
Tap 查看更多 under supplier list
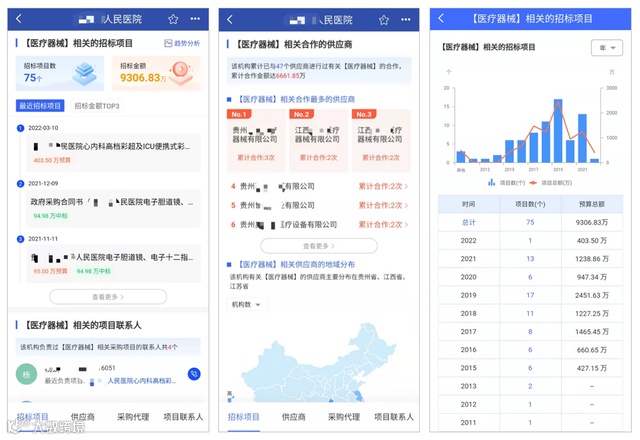(x=319, y=246)
